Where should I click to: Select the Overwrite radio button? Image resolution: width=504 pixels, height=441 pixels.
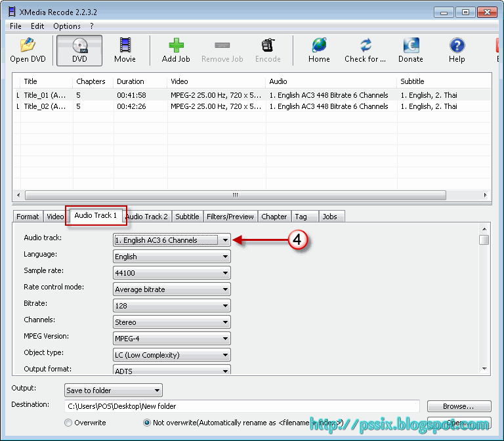68,423
